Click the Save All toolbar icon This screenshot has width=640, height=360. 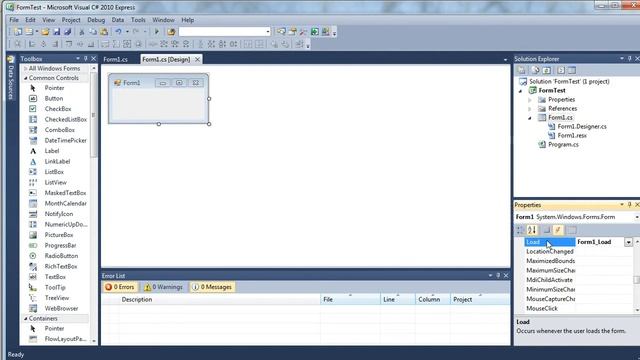(67, 32)
